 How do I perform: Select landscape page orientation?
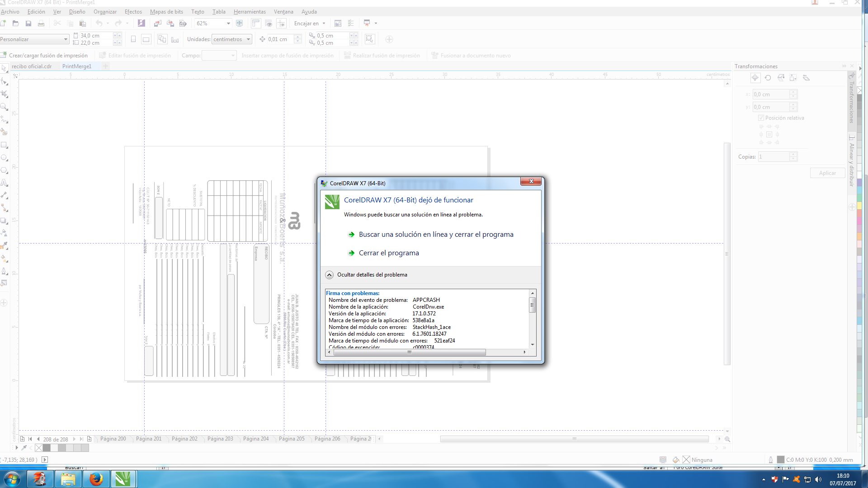tap(146, 39)
